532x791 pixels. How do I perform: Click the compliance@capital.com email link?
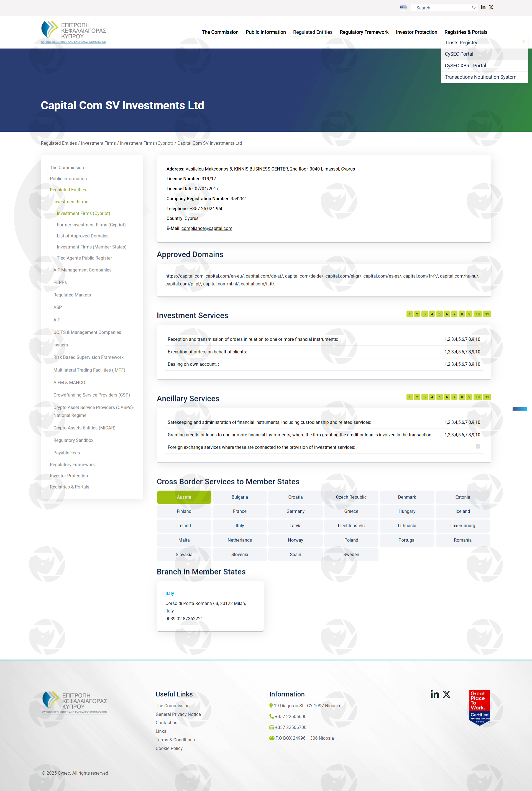207,228
